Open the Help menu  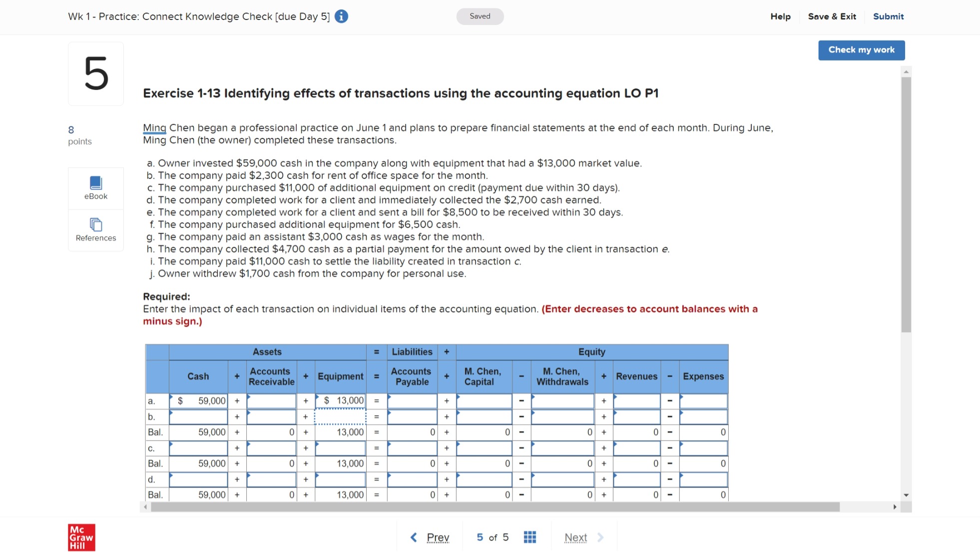[780, 16]
